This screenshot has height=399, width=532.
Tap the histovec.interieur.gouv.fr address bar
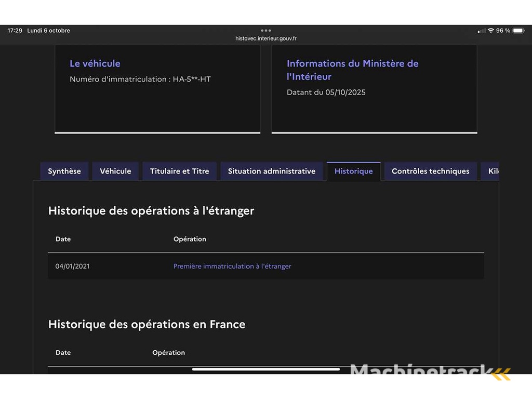tap(265, 38)
